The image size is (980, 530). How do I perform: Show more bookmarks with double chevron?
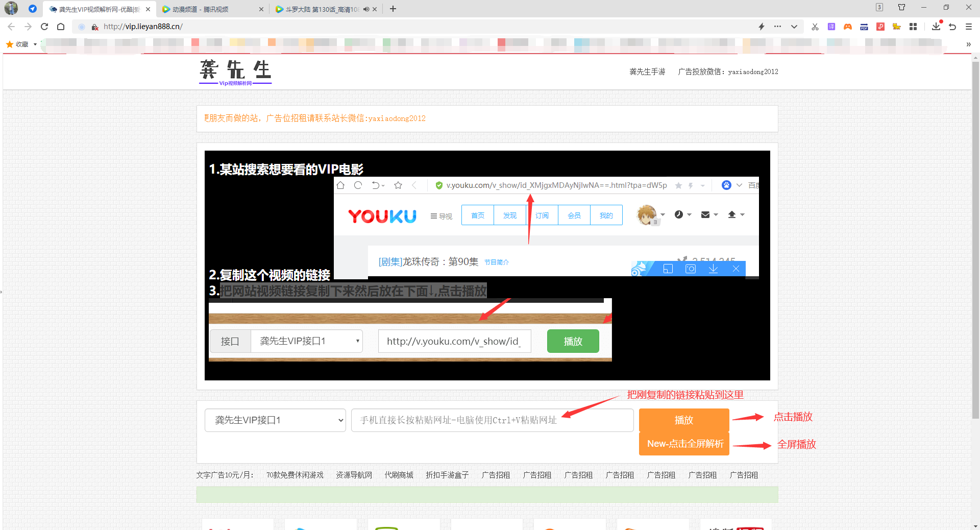[x=968, y=44]
